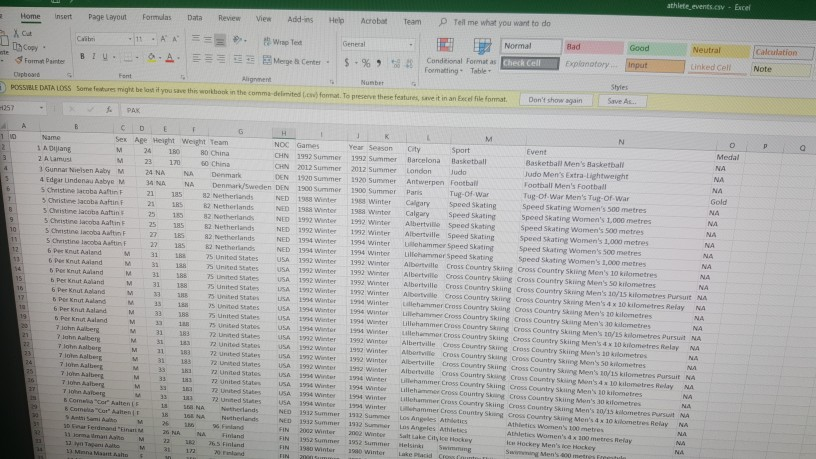
Task: Toggle Italic formatting
Action: tap(94, 56)
